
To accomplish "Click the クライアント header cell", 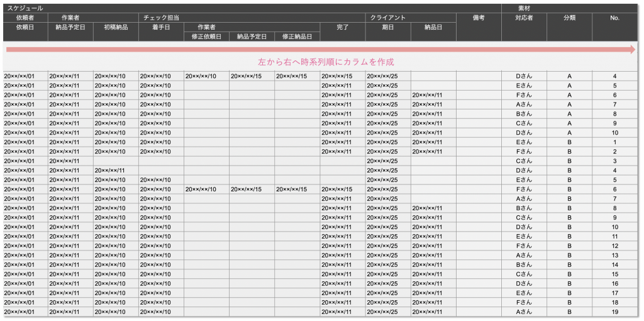I will (411, 18).
